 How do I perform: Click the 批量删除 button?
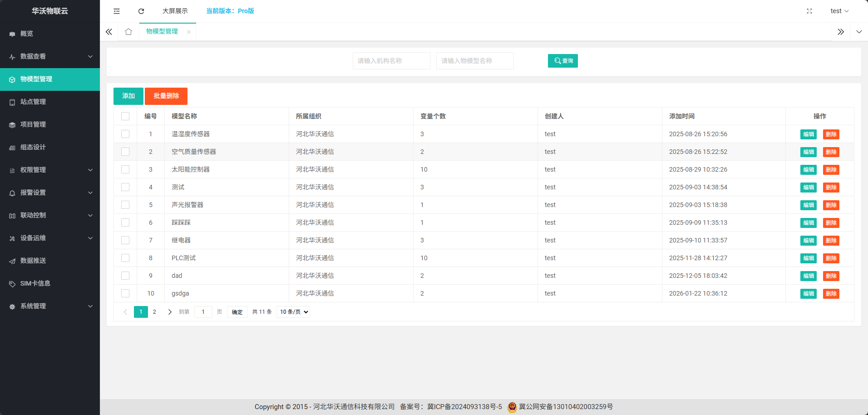click(x=166, y=96)
